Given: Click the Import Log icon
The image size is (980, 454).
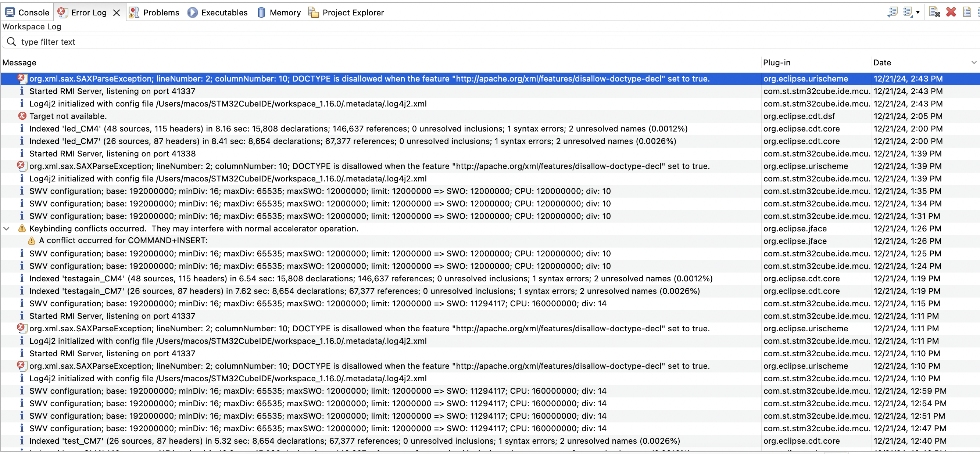Looking at the screenshot, I should click(908, 12).
